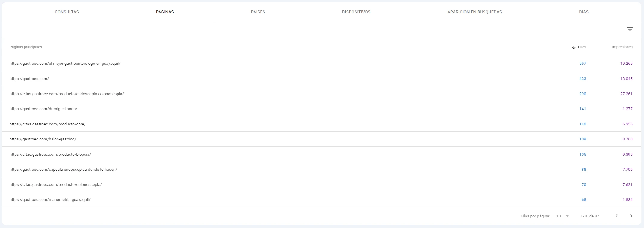Choose the producto/colonoscopia page row
The width and height of the screenshot is (644, 228).
321,184
